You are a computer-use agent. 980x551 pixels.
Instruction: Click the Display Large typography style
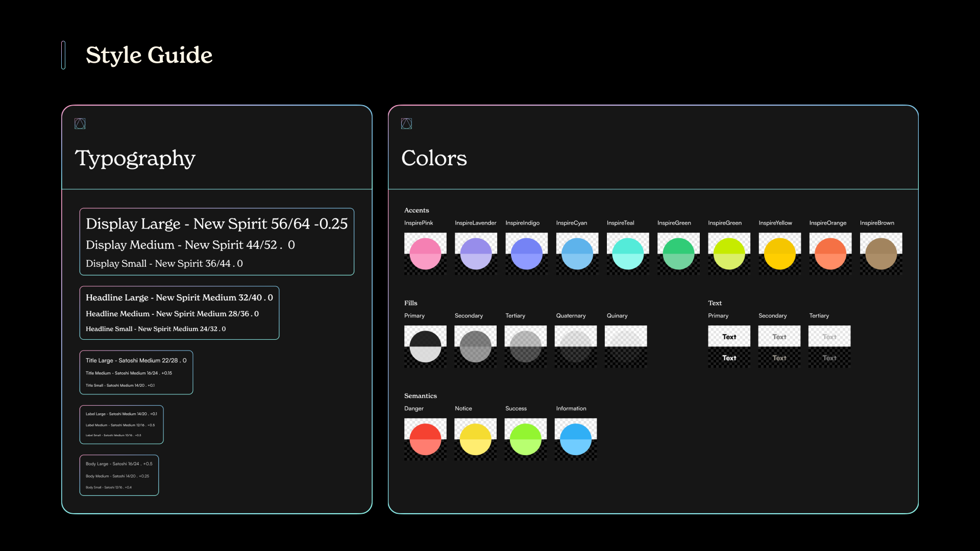pos(217,222)
